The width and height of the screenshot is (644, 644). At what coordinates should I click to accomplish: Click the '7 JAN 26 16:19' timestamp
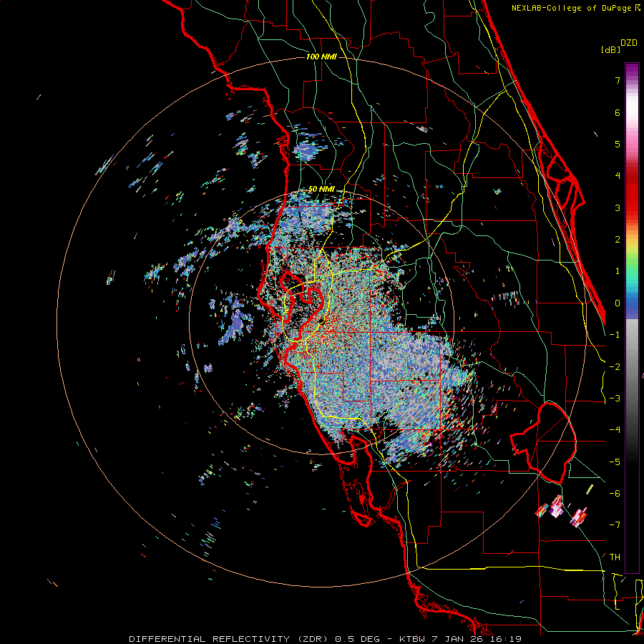pyautogui.click(x=477, y=639)
